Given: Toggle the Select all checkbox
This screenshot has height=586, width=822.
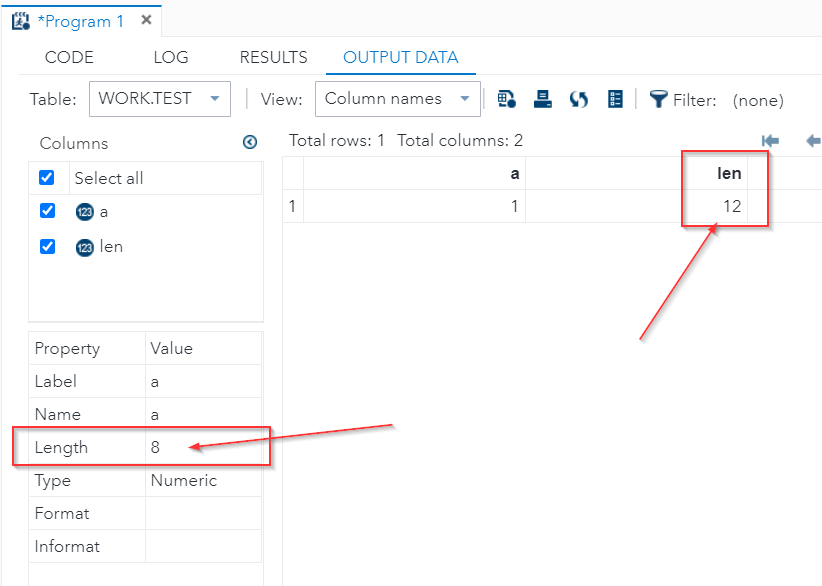Looking at the screenshot, I should point(46,178).
